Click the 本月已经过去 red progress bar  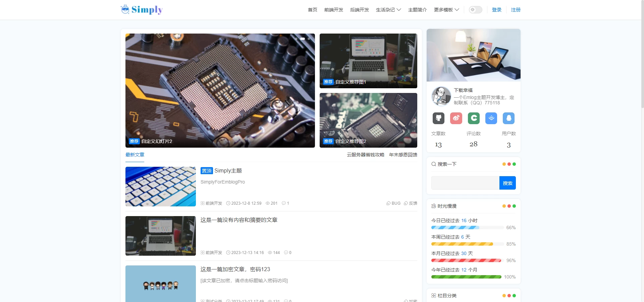click(x=466, y=260)
